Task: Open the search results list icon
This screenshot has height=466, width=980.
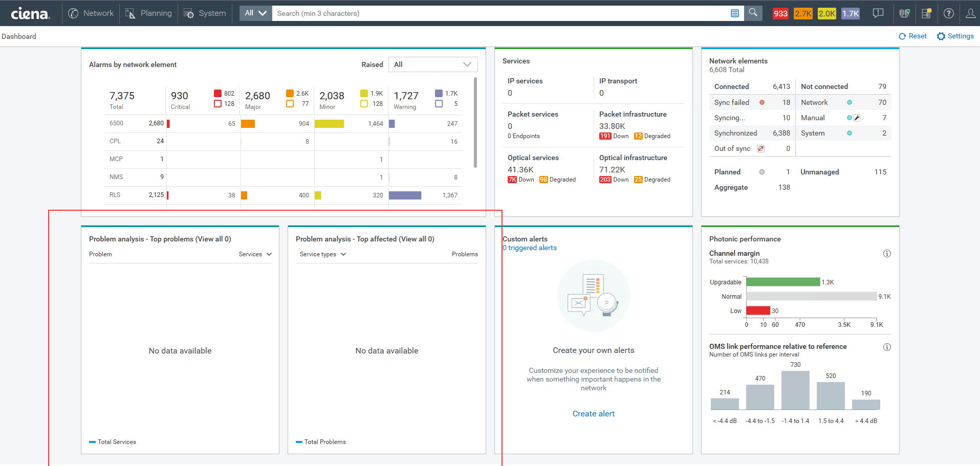Action: pos(735,13)
